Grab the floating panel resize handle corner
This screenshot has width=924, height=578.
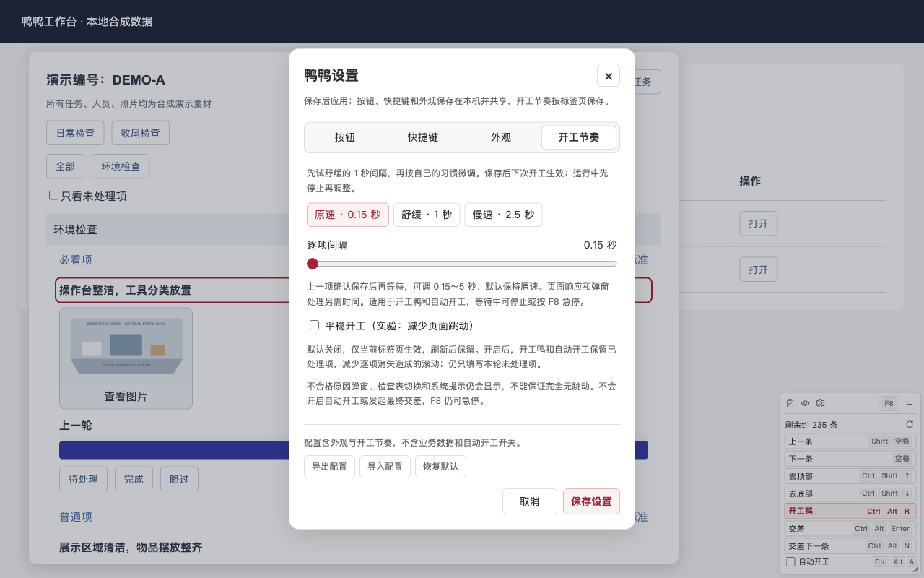(x=915, y=569)
